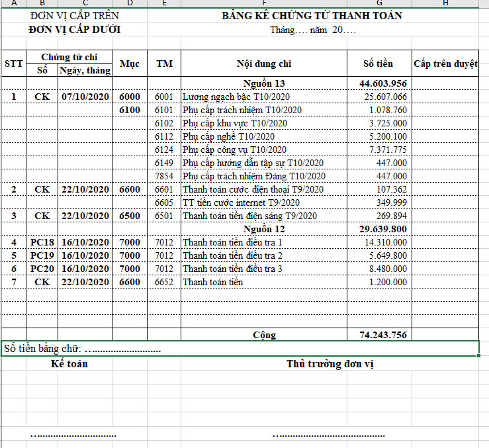Select the Số tiền header cell
The image size is (489, 448).
379,64
